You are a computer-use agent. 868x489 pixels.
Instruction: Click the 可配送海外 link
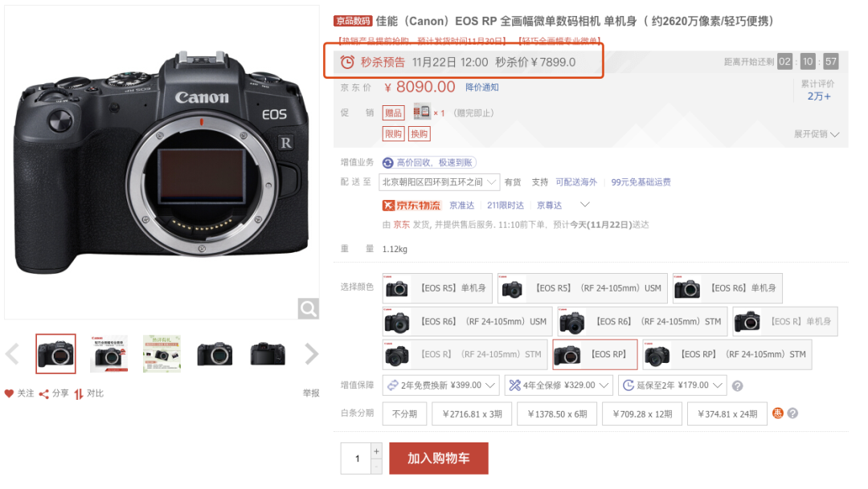(x=576, y=182)
